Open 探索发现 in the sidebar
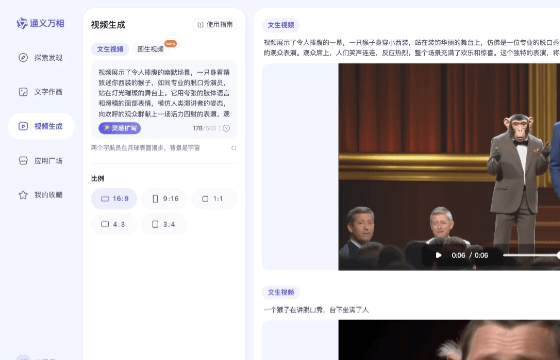The image size is (560, 360). 41,58
